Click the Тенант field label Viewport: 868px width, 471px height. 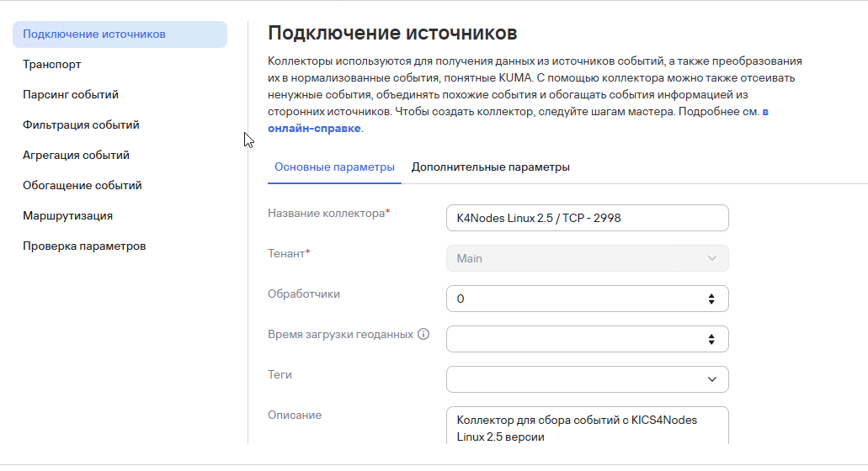coord(289,254)
